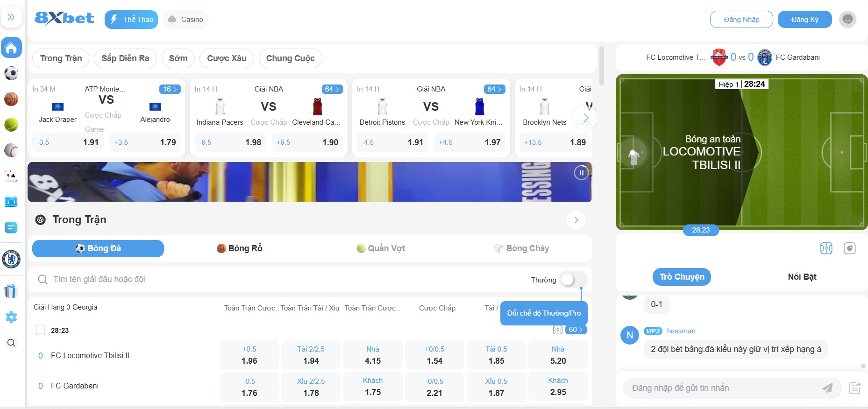Click the Giải Hạng 3 Georgia league header

pos(65,307)
